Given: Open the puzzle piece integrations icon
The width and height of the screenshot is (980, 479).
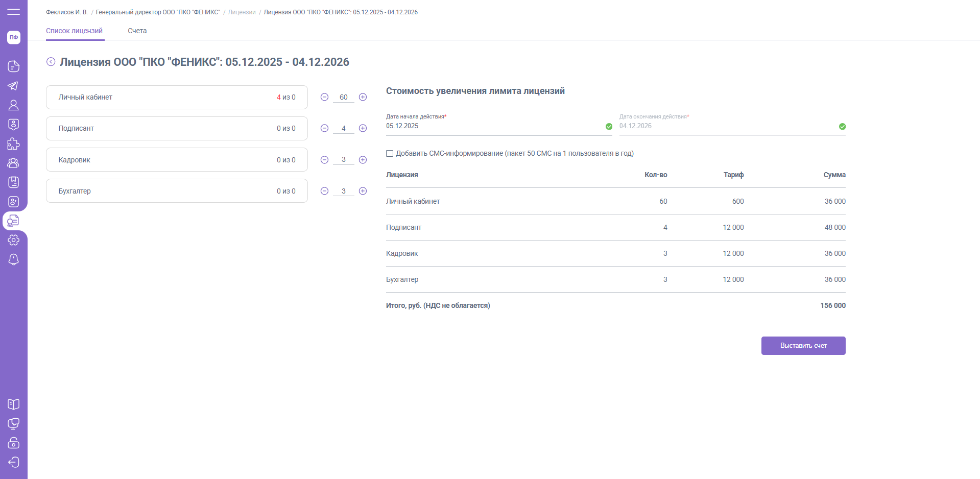Looking at the screenshot, I should pyautogui.click(x=14, y=144).
